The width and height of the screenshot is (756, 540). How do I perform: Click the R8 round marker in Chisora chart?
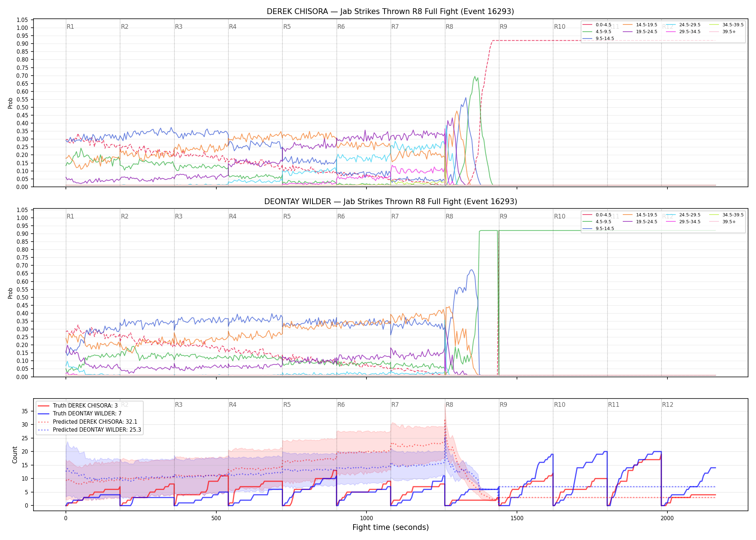(449, 27)
